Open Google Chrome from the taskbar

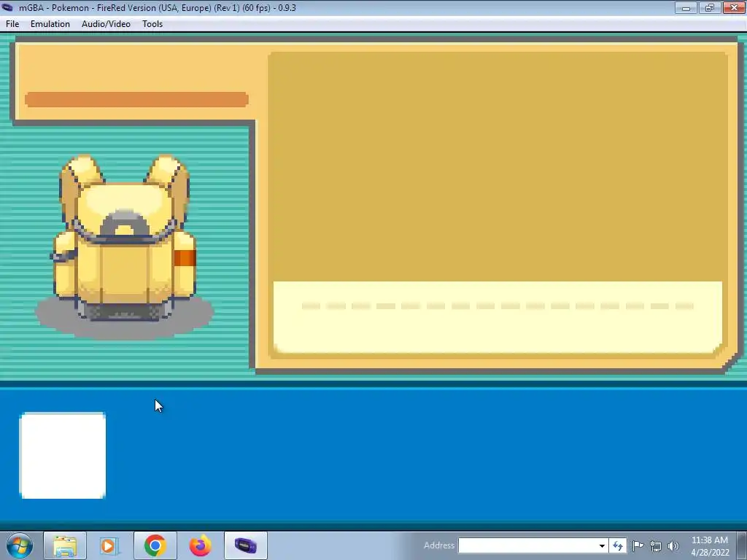pos(155,545)
